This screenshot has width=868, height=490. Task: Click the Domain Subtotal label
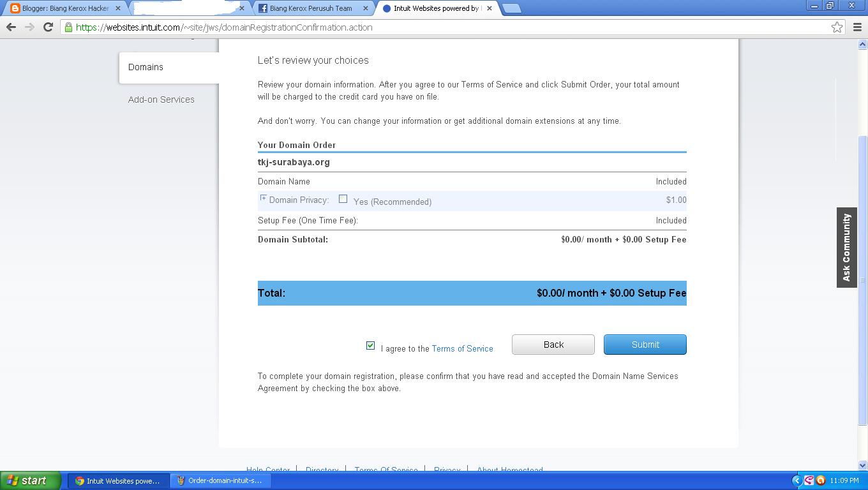(293, 239)
